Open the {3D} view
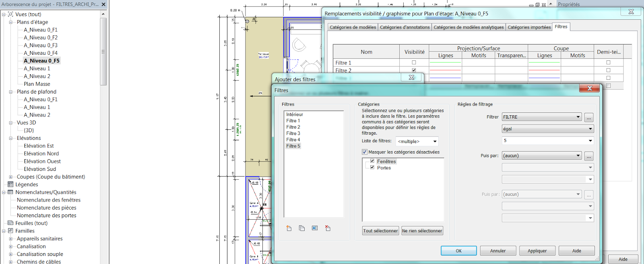Viewport: 644px width, 264px height. (x=29, y=130)
